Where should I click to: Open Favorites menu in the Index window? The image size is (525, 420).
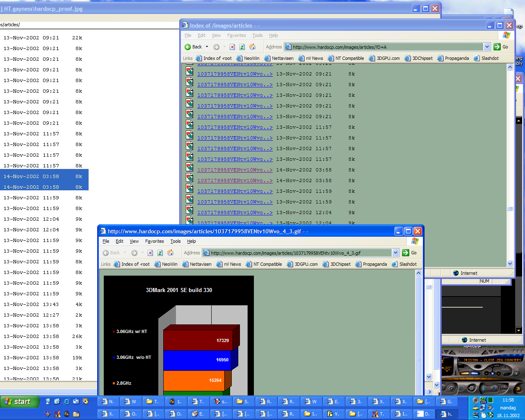(x=236, y=35)
